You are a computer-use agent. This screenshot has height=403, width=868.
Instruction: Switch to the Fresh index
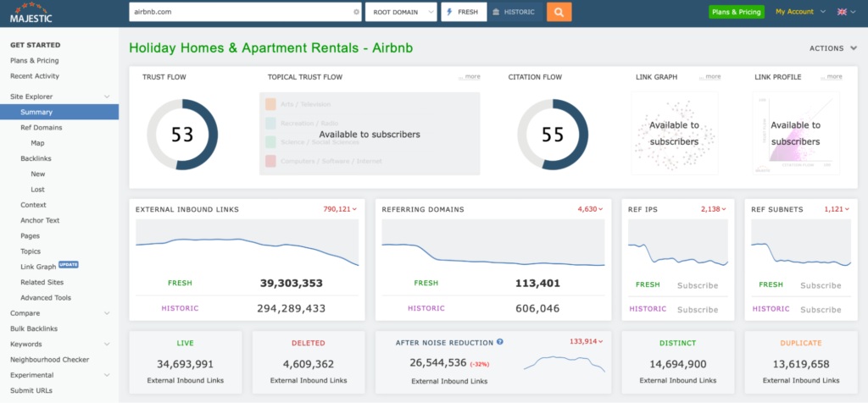(x=464, y=12)
